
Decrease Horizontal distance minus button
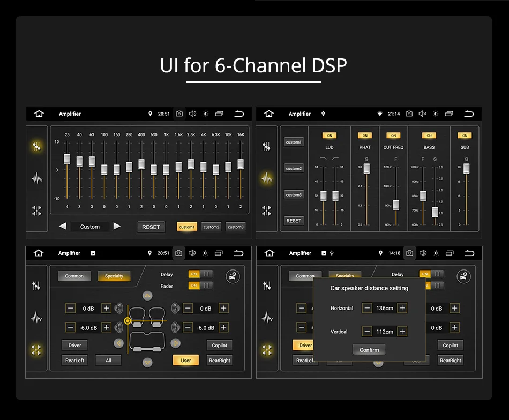click(367, 308)
